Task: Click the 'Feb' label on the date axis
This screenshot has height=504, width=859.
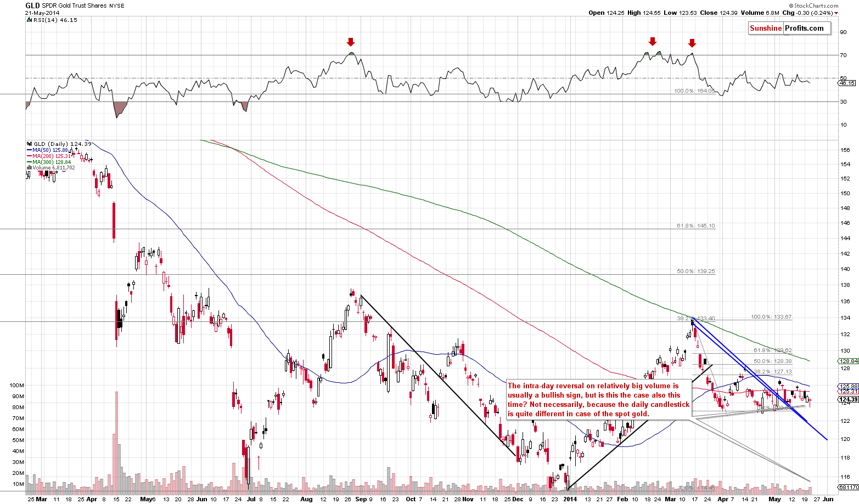Action: tap(623, 499)
